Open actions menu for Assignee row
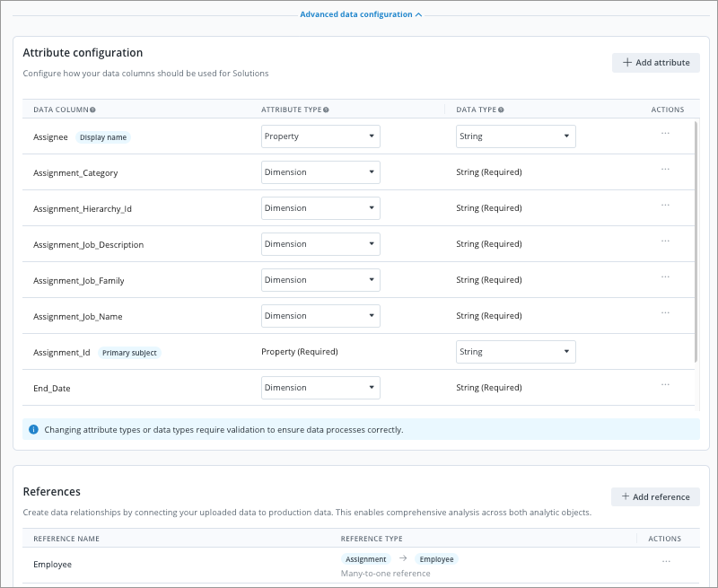This screenshot has height=588, width=718. [665, 133]
